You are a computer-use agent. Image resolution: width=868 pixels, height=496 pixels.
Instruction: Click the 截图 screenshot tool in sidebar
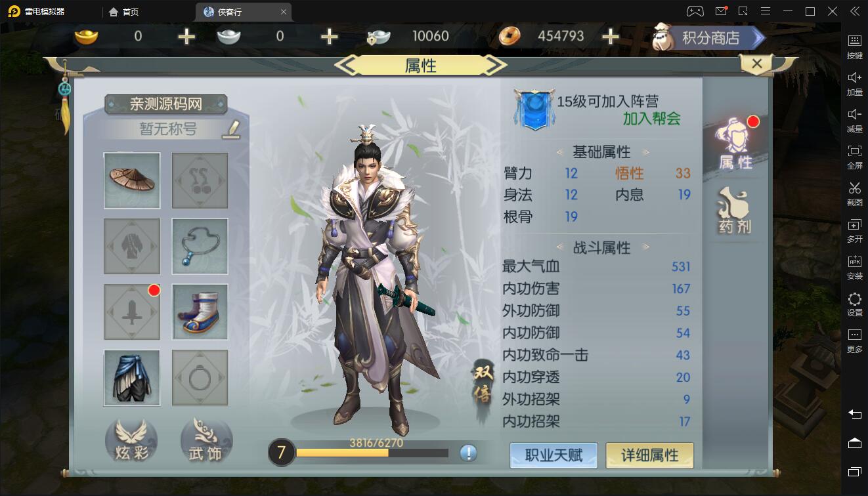tap(854, 194)
